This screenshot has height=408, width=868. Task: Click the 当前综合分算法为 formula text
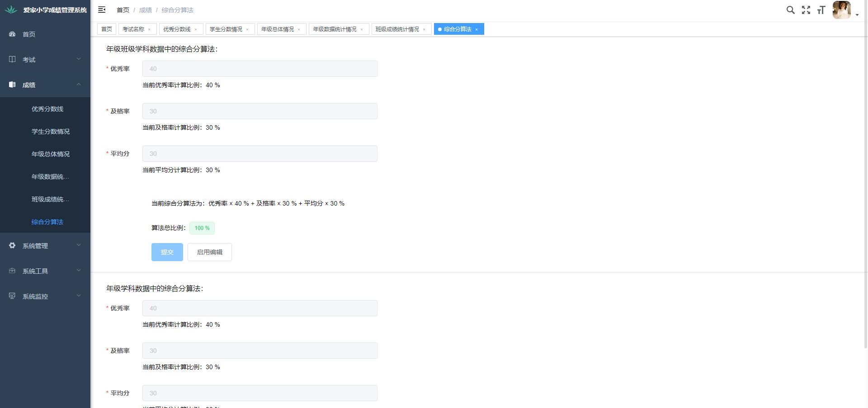pos(248,203)
